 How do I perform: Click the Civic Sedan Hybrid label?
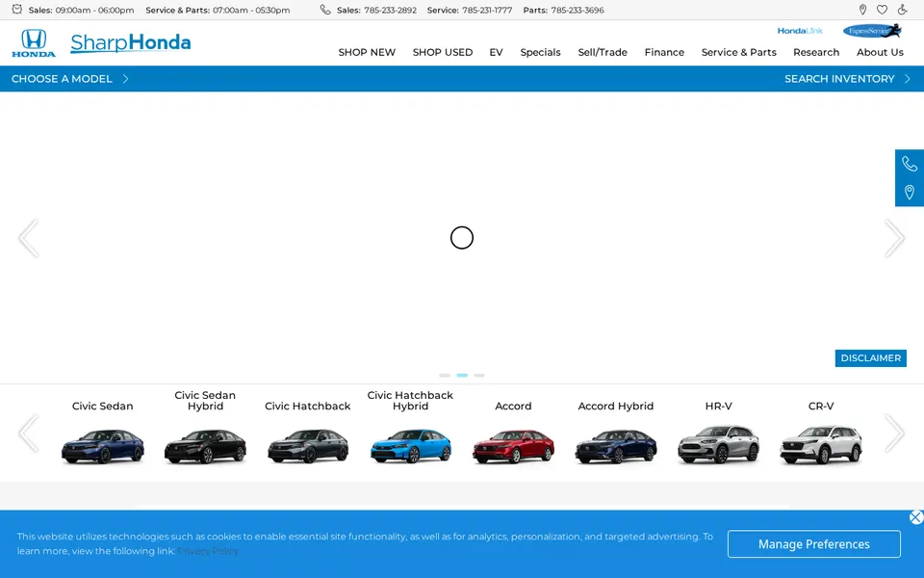coord(205,401)
